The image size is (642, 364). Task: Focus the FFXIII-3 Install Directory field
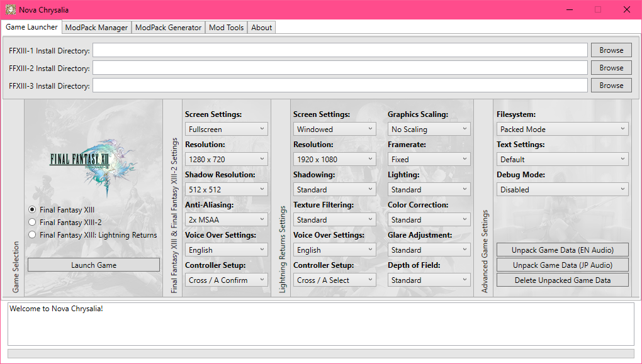tap(341, 85)
